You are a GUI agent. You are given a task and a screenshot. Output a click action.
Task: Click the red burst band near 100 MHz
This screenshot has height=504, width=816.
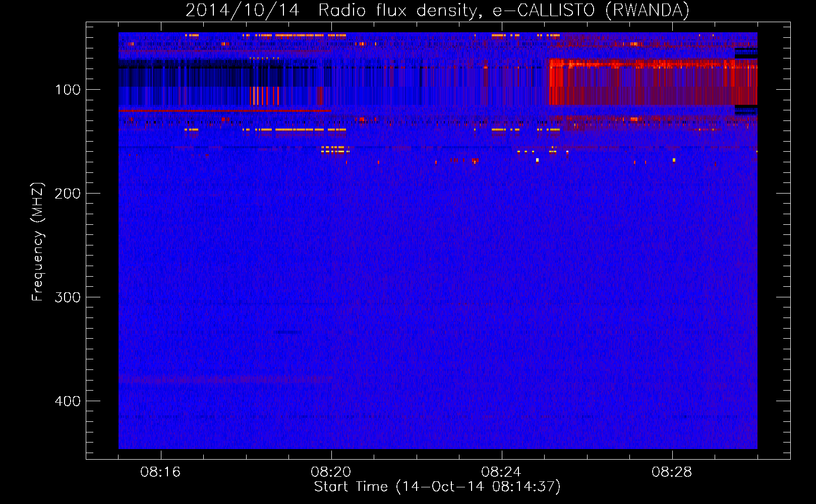click(653, 82)
